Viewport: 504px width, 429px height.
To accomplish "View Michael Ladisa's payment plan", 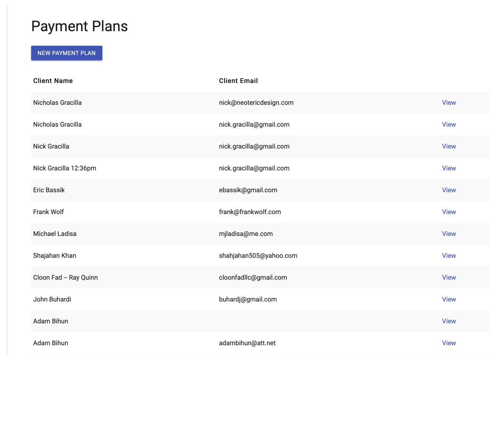I will click(x=449, y=234).
